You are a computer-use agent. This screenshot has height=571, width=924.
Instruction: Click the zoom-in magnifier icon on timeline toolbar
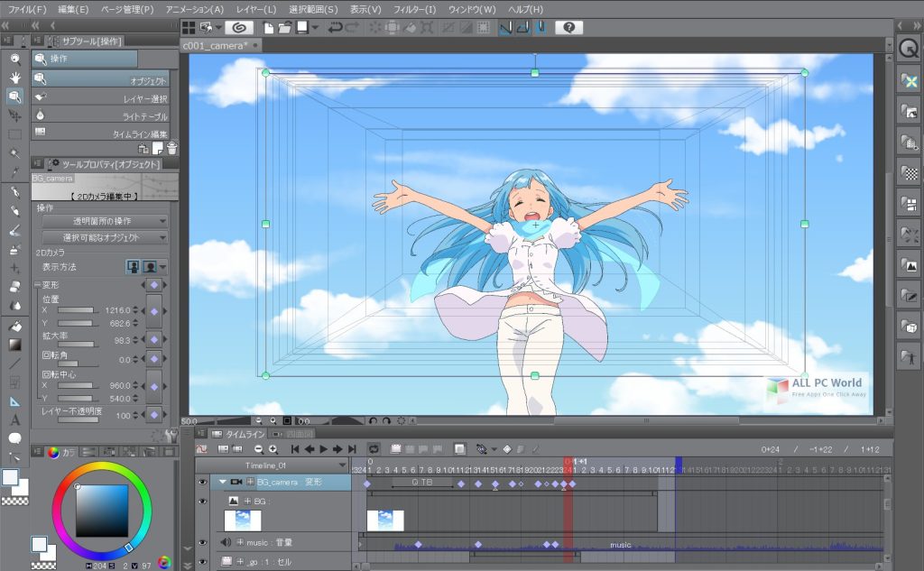(x=273, y=447)
